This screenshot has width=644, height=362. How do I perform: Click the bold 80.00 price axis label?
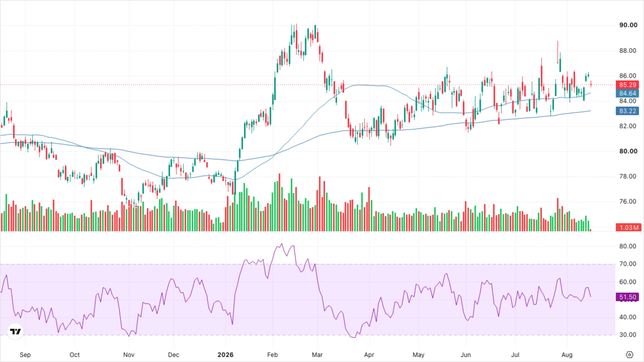tap(628, 151)
